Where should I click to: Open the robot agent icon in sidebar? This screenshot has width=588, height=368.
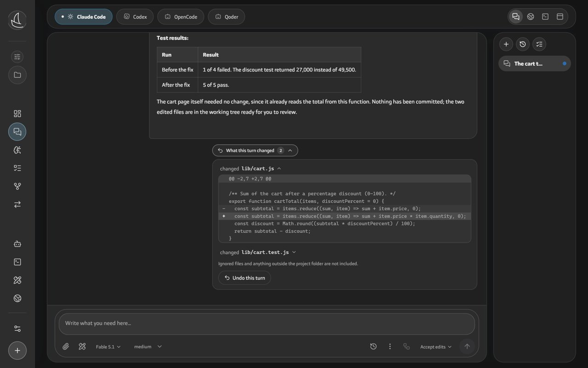coord(17,244)
